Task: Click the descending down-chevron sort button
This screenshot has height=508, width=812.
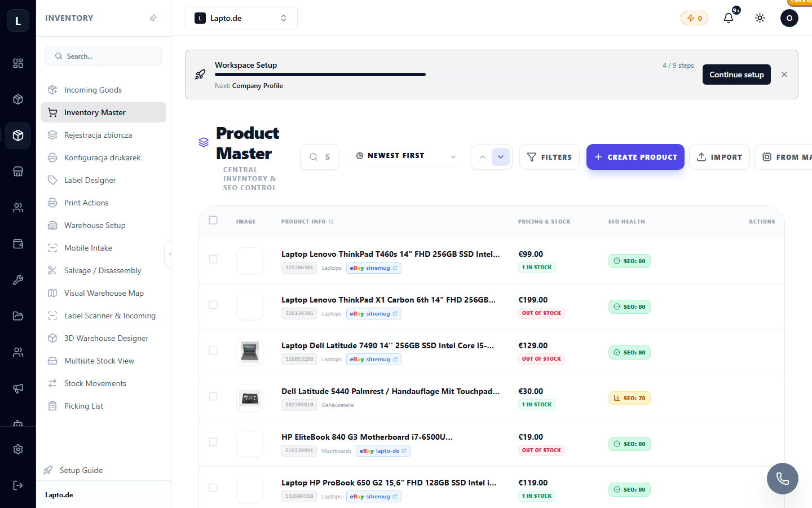Action: coord(501,157)
